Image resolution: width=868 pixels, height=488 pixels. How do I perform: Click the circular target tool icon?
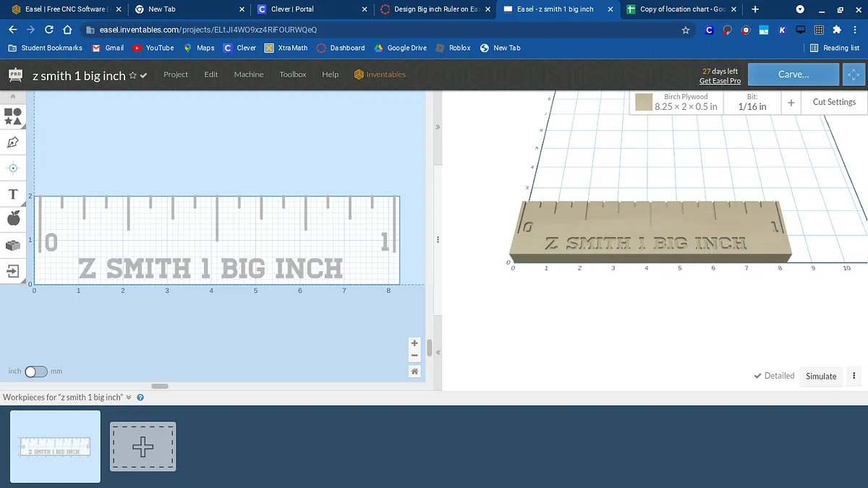click(13, 168)
